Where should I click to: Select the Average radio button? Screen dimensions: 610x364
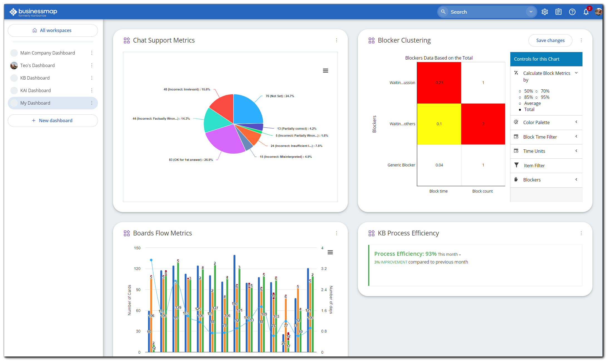tap(520, 103)
